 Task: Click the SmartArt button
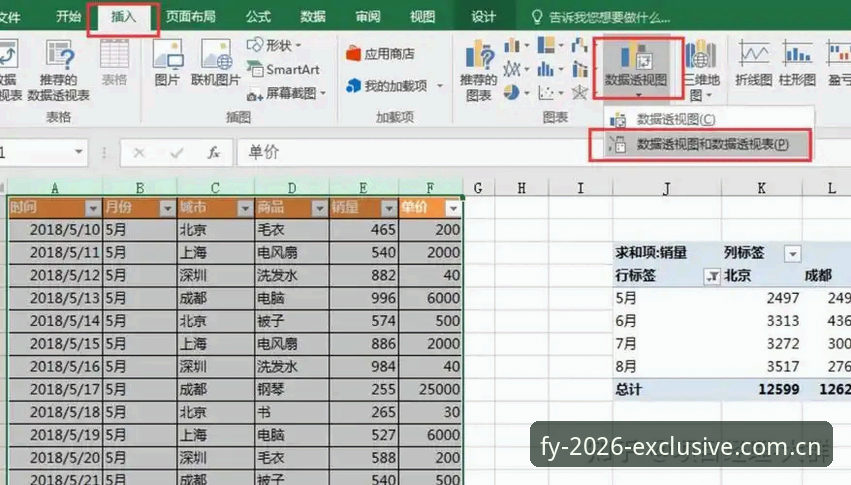[x=283, y=69]
